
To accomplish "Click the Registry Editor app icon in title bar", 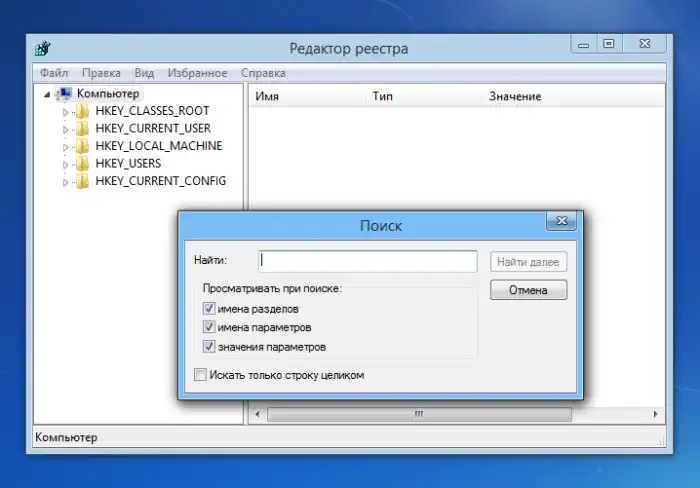I will pyautogui.click(x=43, y=48).
